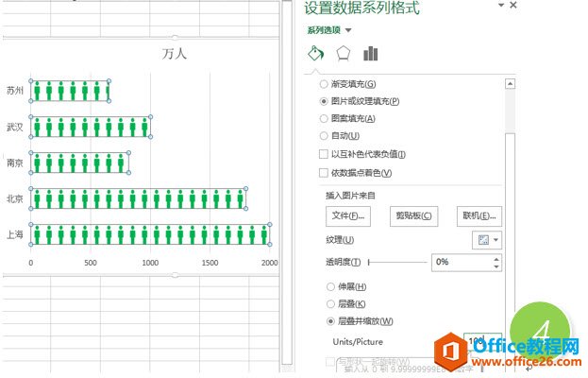Select the 武汉 data bar
This screenshot has width=588, height=378.
[91, 127]
